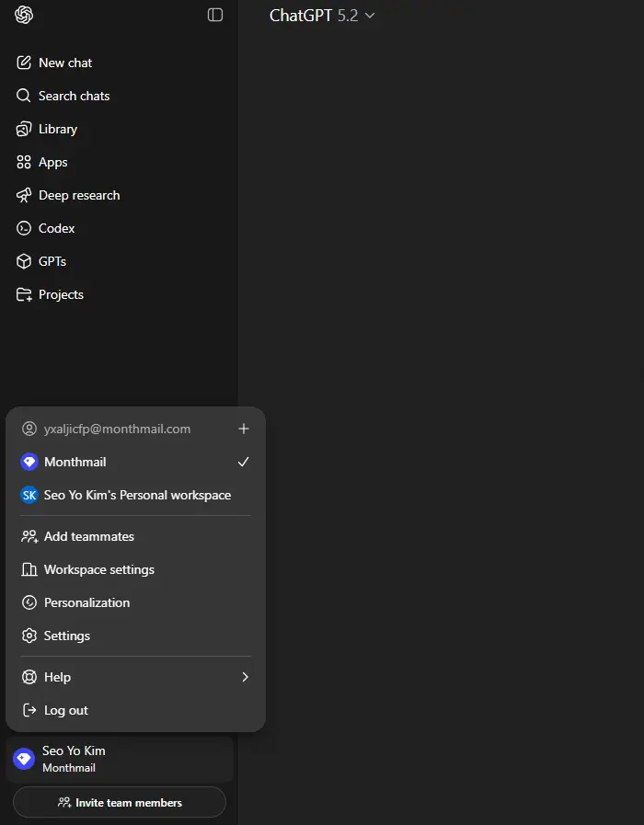Expand the Help submenu

click(x=135, y=677)
